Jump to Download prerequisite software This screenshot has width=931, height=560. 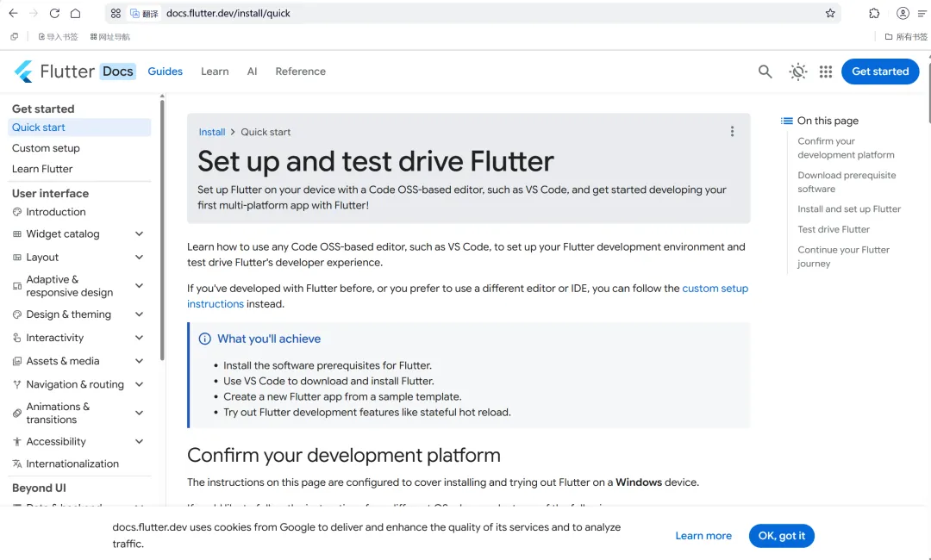coord(847,182)
